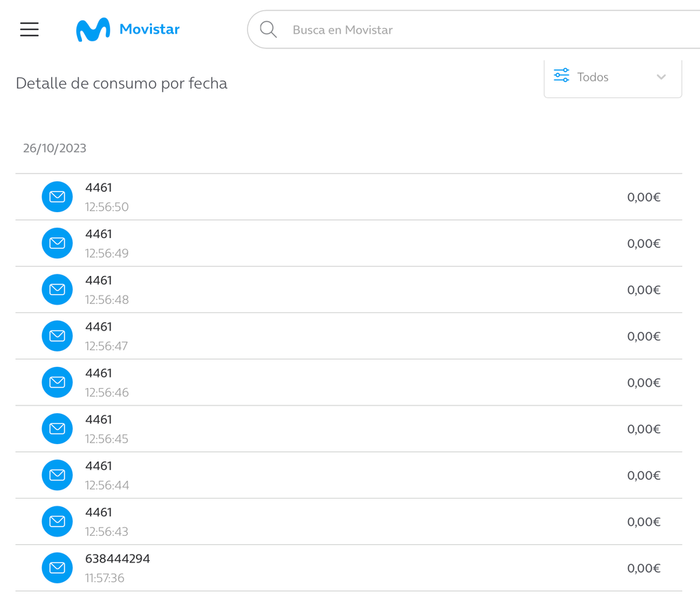Click the Movistar logo
The width and height of the screenshot is (700, 596).
pyautogui.click(x=93, y=29)
